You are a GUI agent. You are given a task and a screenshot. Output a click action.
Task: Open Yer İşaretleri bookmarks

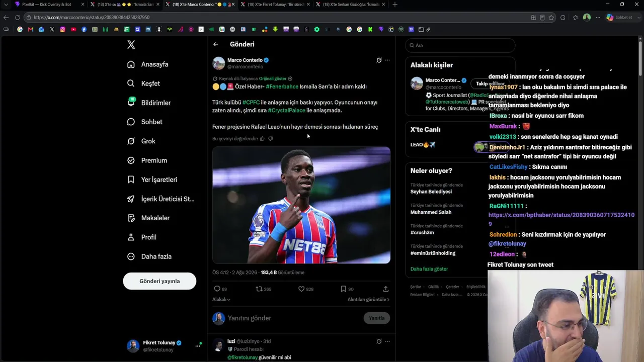click(x=152, y=179)
